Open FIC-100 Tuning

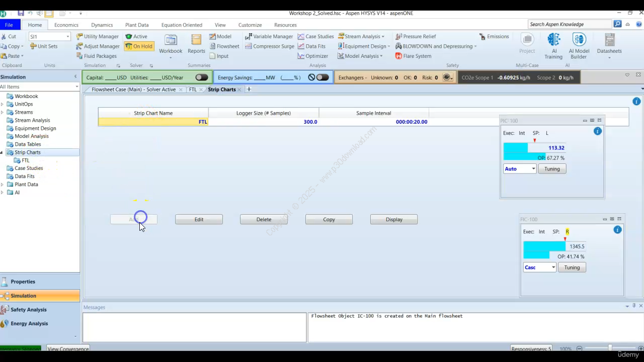coord(572,267)
